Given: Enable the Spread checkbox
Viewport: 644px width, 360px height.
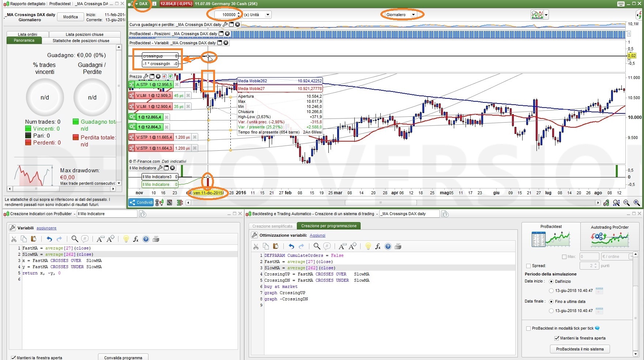Looking at the screenshot, I should coord(528,266).
